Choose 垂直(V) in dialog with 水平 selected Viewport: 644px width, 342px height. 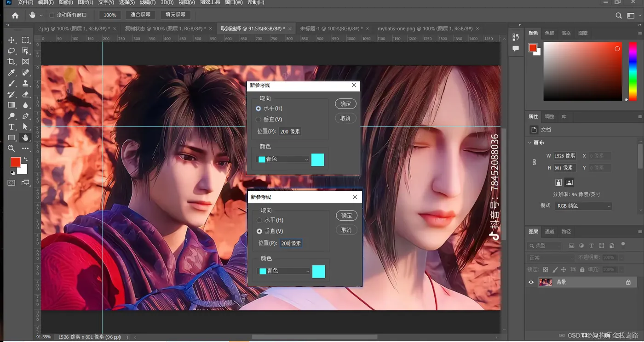point(259,120)
